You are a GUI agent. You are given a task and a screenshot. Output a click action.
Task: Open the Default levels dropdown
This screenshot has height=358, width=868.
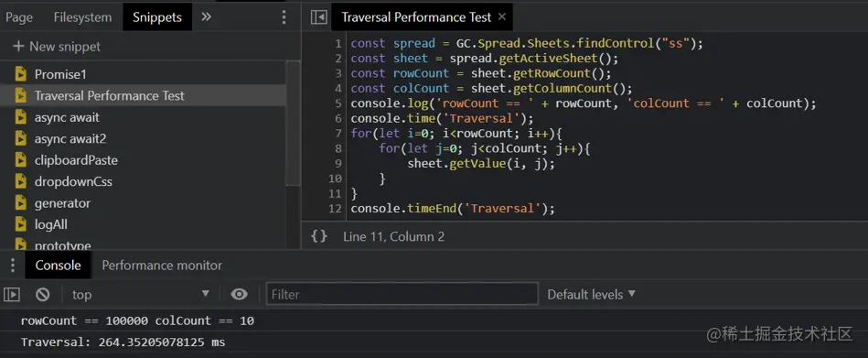[591, 294]
